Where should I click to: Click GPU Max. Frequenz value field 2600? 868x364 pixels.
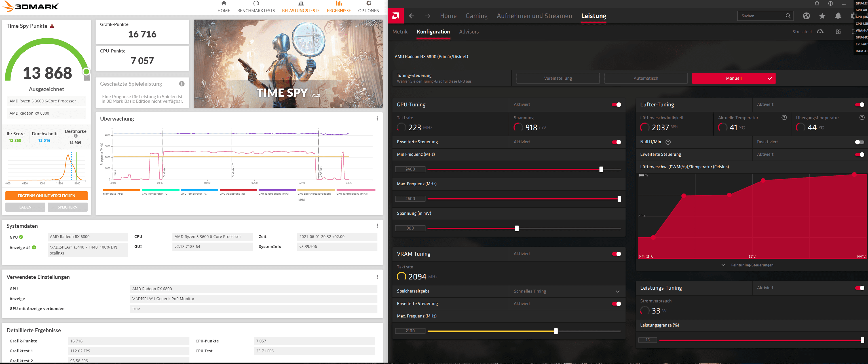[x=410, y=199]
